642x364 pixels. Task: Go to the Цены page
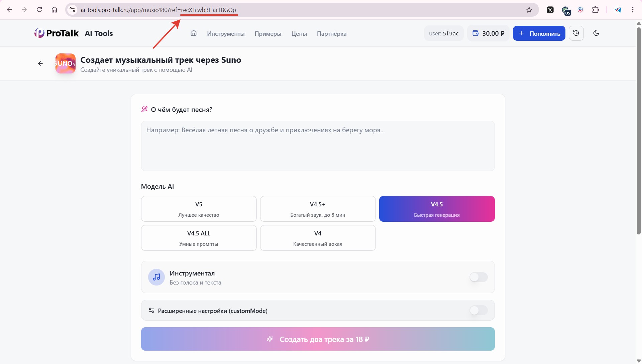pyautogui.click(x=299, y=34)
